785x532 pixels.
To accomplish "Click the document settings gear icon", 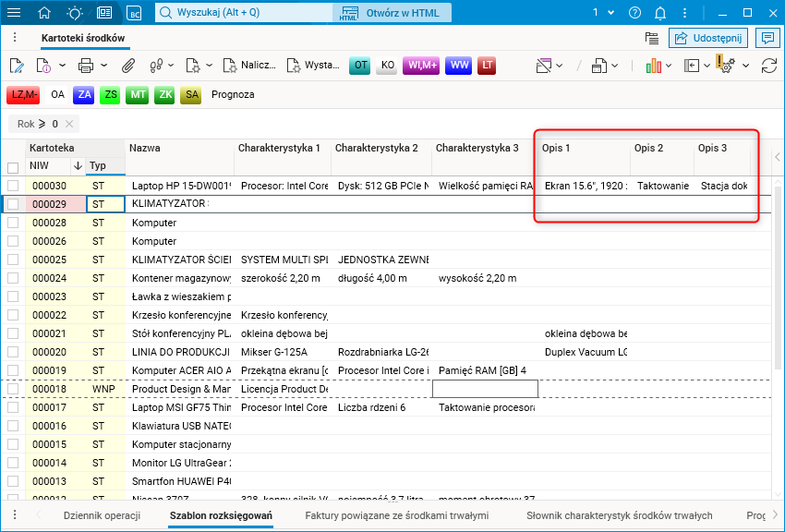I will tap(193, 66).
